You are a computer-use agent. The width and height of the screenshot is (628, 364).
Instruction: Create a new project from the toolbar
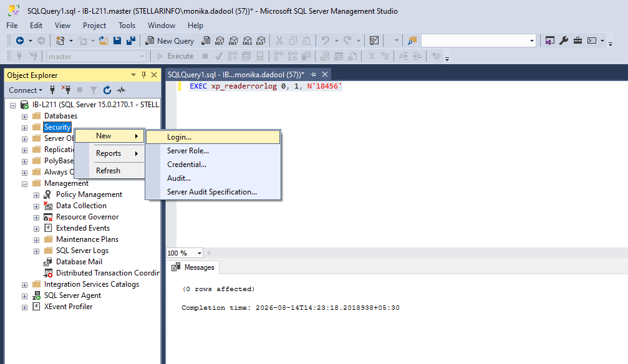pyautogui.click(x=60, y=41)
